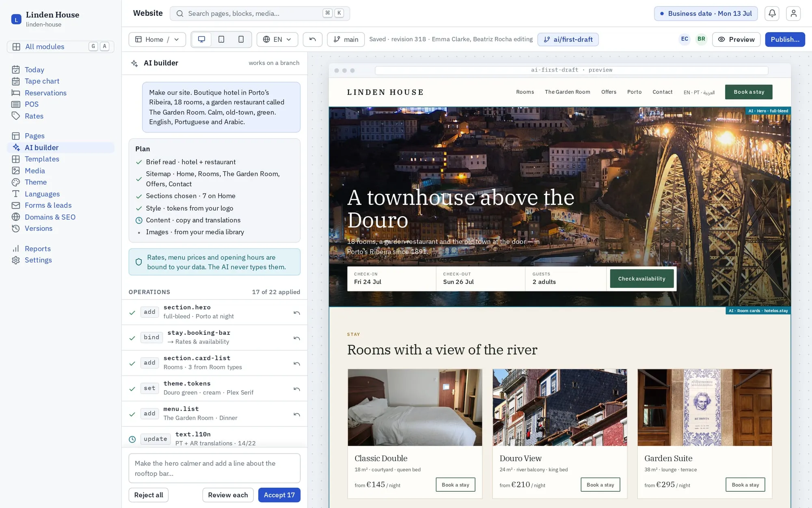The width and height of the screenshot is (812, 508).
Task: Click Reject all button
Action: click(149, 495)
